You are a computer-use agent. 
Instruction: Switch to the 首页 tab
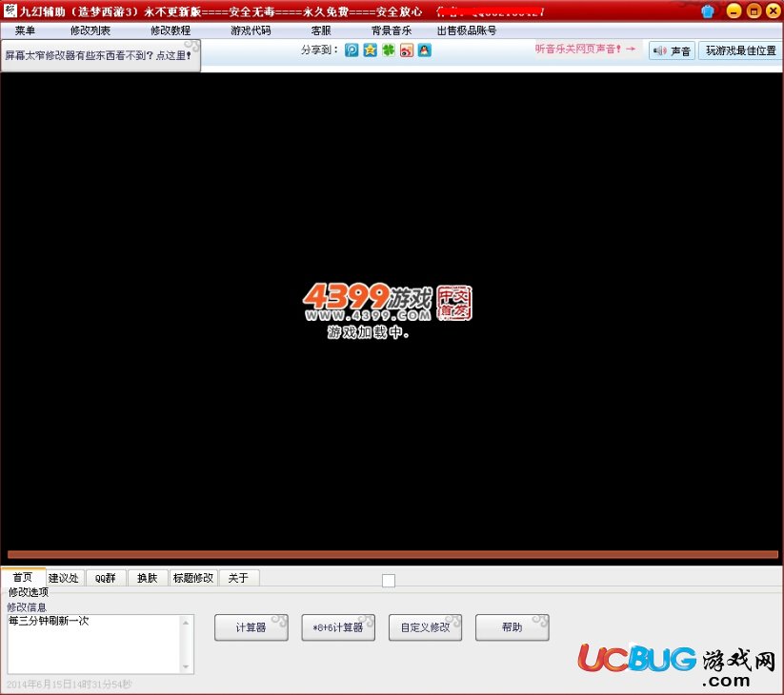tap(23, 578)
